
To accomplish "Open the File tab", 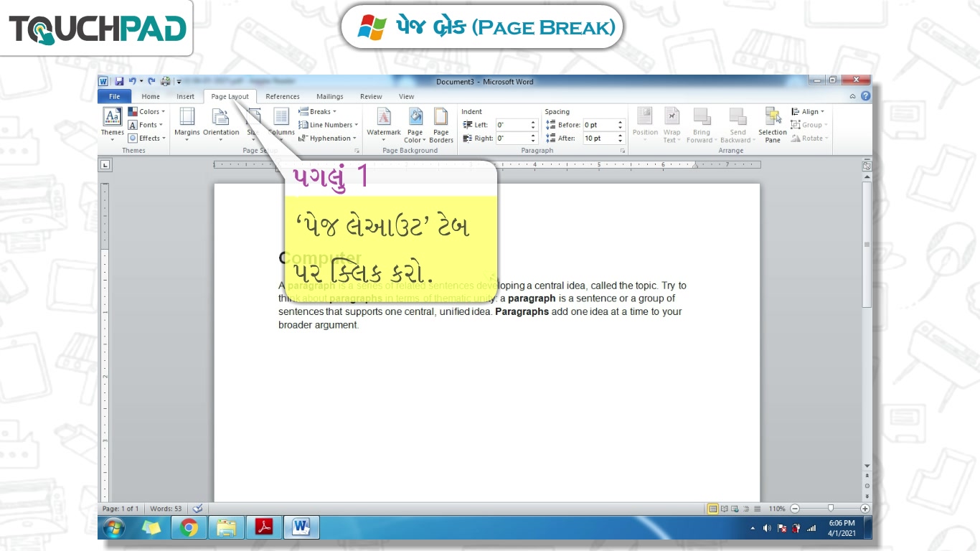I will point(114,96).
